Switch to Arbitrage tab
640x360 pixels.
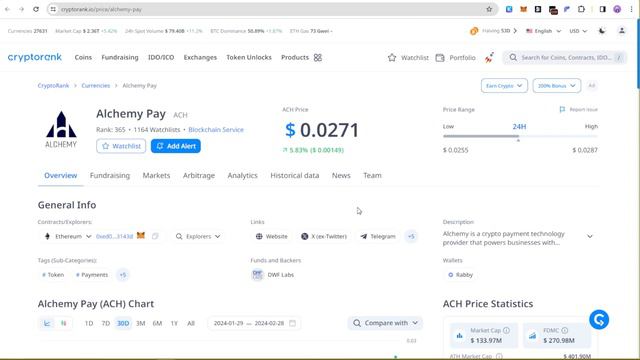199,176
